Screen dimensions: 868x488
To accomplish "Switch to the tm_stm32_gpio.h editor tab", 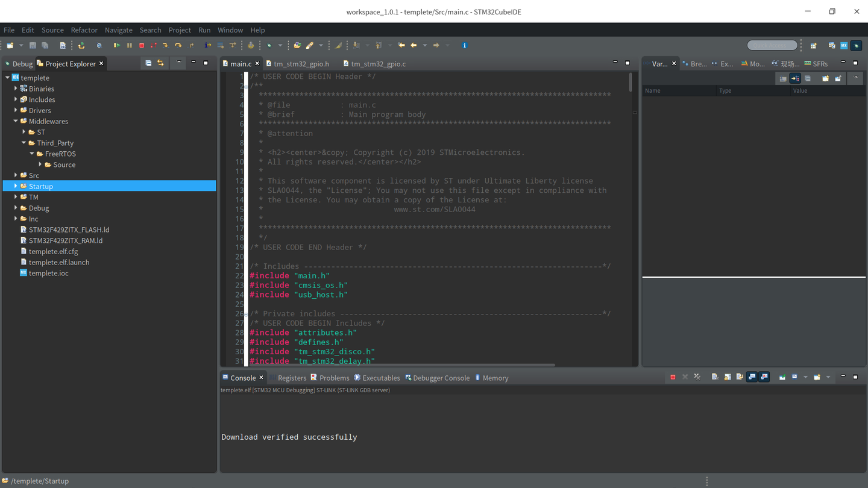I will [301, 64].
